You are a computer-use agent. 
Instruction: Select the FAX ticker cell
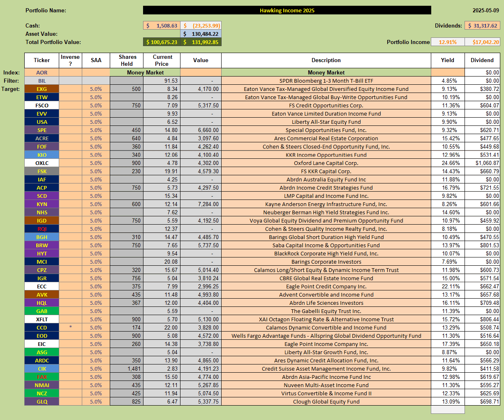click(42, 377)
